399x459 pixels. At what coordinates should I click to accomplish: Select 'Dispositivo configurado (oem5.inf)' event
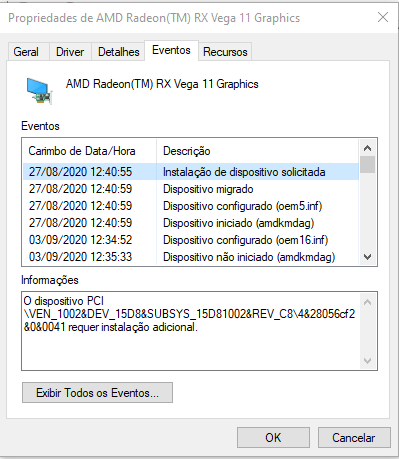point(191,206)
